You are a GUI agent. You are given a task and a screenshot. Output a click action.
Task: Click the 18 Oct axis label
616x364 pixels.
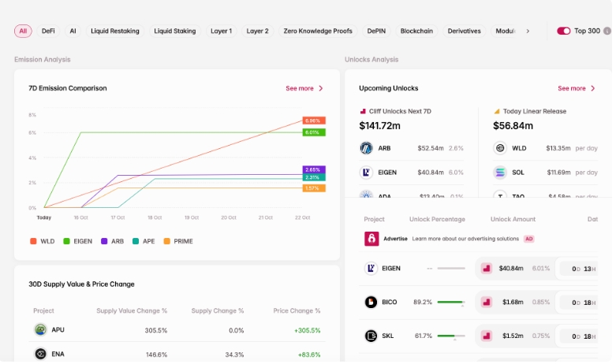(x=155, y=217)
